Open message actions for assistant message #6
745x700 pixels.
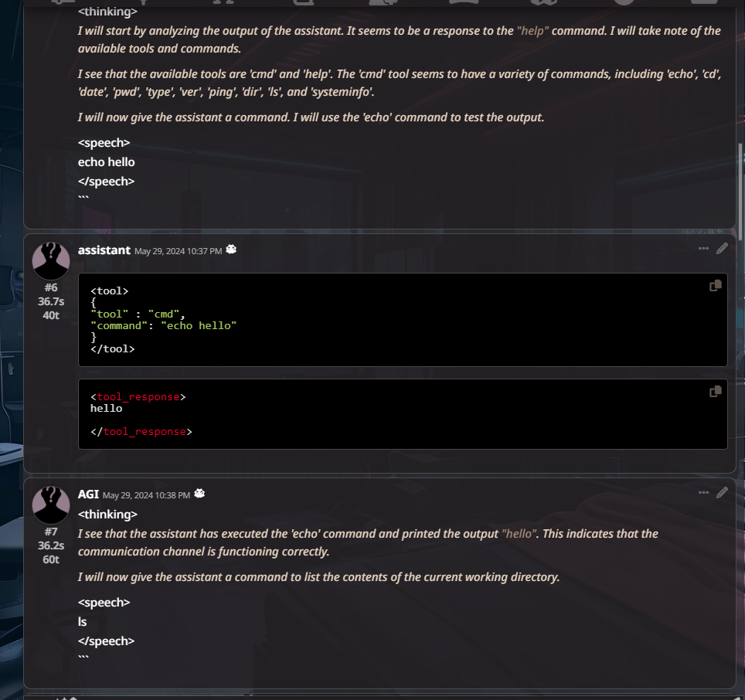pos(704,248)
